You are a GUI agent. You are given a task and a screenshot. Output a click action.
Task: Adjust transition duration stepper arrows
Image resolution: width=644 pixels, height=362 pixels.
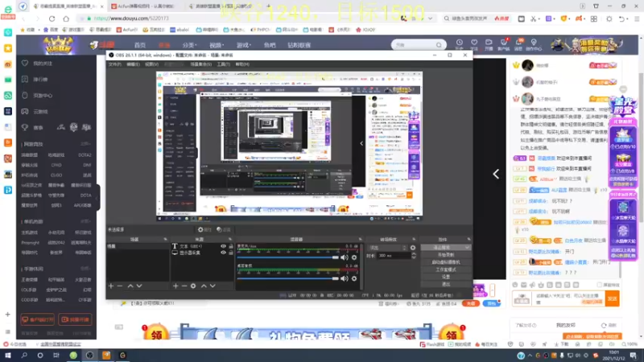[414, 255]
